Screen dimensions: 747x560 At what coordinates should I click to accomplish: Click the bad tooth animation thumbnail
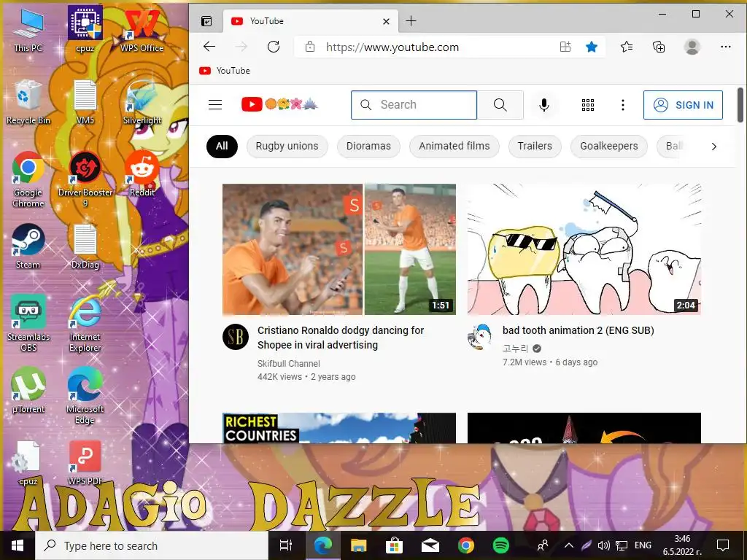point(584,249)
